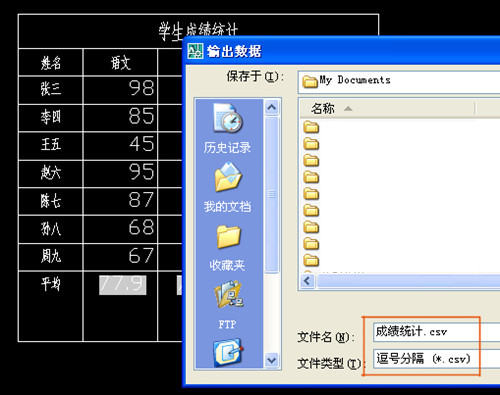Viewport: 500px width, 395px height.
Task: Select the ninth folder in the file list
Action: click(311, 260)
